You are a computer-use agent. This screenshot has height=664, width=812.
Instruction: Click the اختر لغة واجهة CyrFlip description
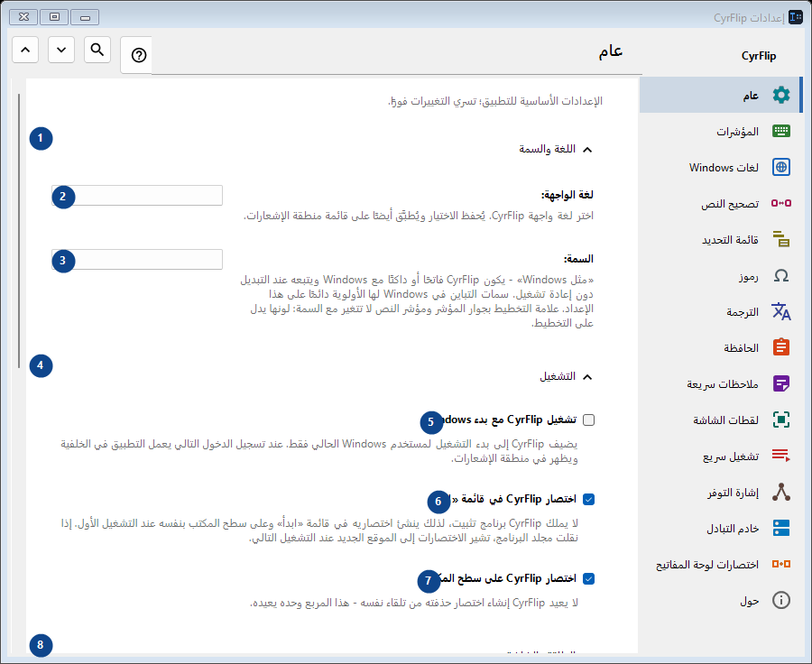point(419,216)
